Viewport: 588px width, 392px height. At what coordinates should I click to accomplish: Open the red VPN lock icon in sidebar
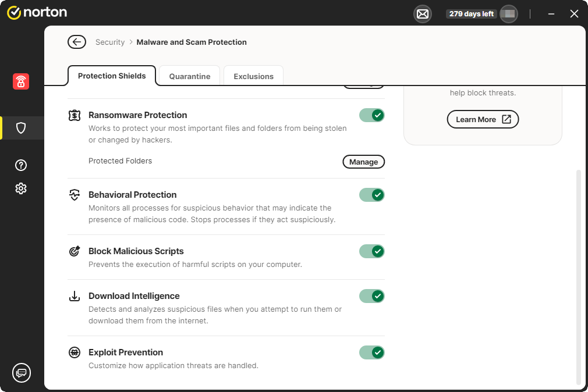21,81
